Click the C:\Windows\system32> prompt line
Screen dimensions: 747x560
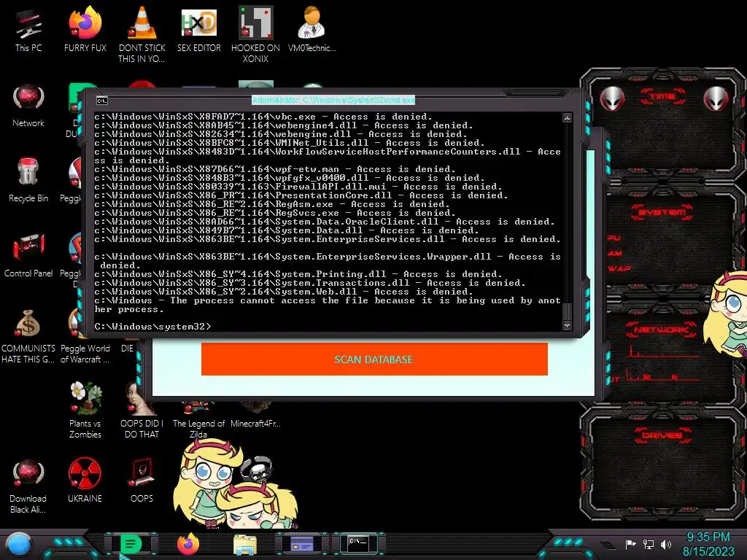152,327
